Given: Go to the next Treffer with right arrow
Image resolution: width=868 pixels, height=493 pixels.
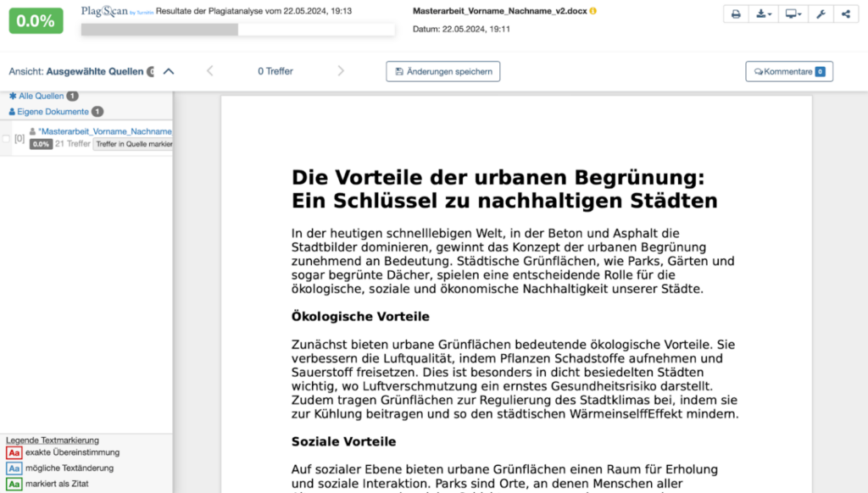Looking at the screenshot, I should (341, 71).
